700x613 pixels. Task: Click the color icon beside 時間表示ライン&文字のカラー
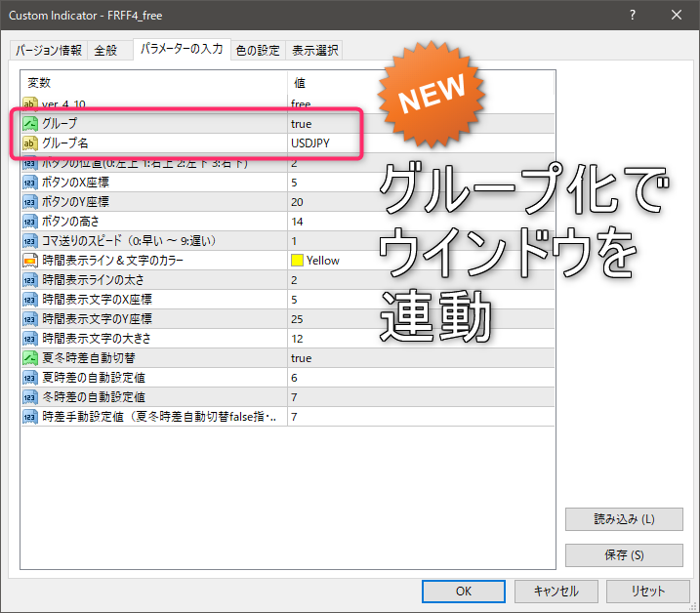point(30,261)
